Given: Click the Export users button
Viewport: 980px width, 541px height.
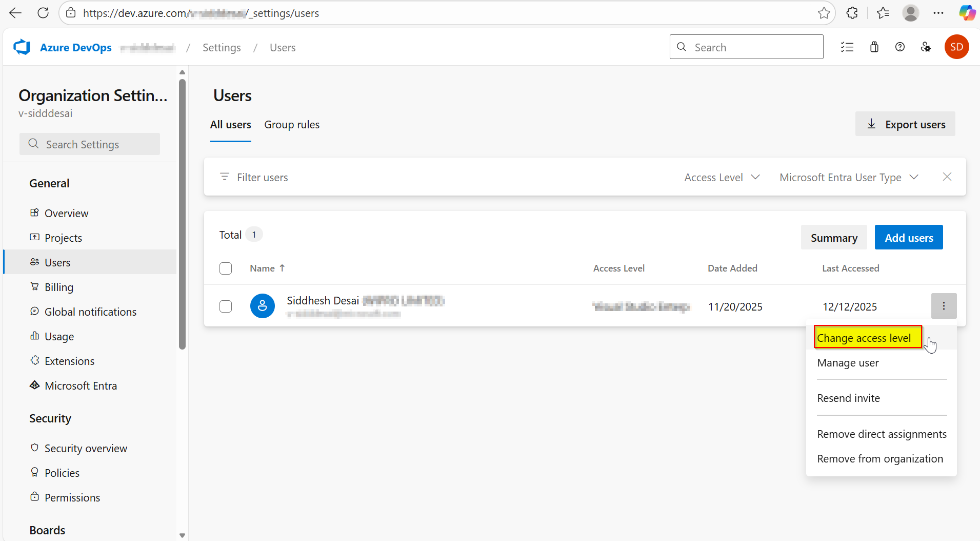Looking at the screenshot, I should pos(905,124).
